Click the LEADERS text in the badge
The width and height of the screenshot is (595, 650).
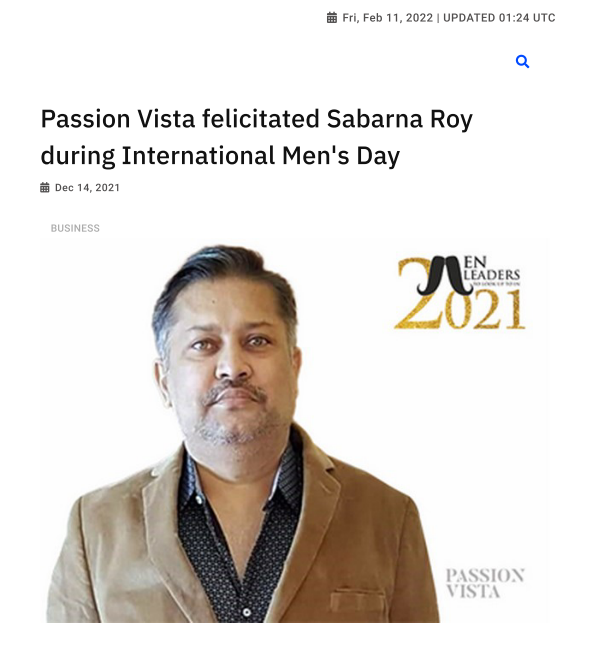pyautogui.click(x=492, y=274)
